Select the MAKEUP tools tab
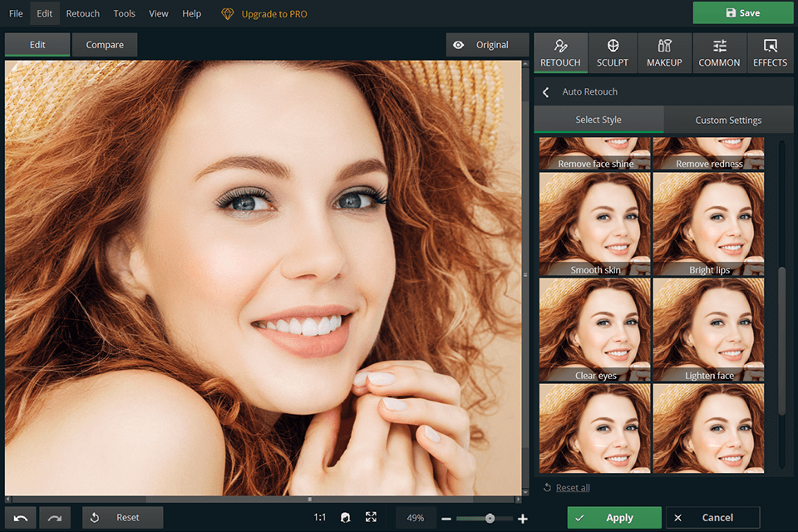 [664, 53]
